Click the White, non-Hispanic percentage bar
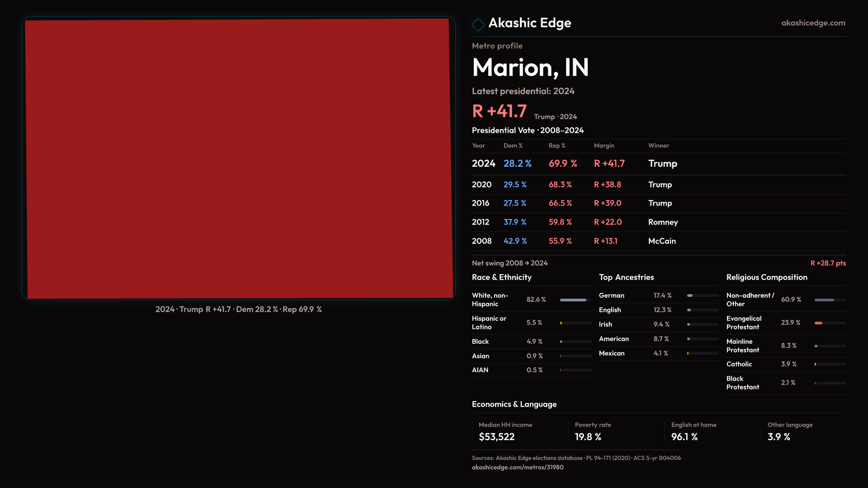 coord(575,300)
